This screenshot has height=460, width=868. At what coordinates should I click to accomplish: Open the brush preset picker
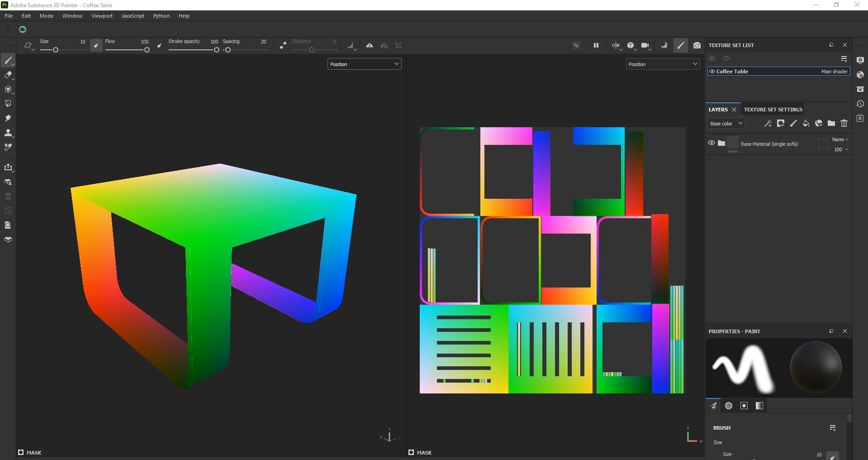pyautogui.click(x=29, y=46)
